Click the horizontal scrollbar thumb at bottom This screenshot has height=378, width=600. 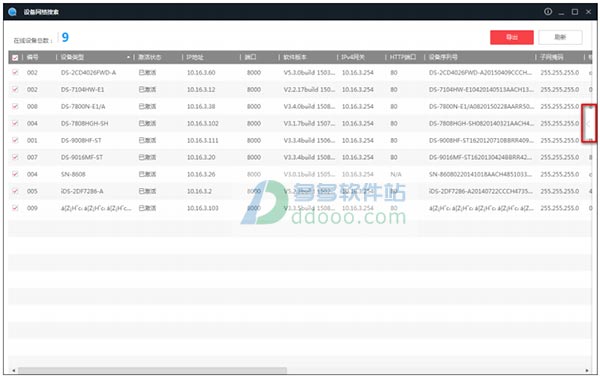(x=152, y=370)
